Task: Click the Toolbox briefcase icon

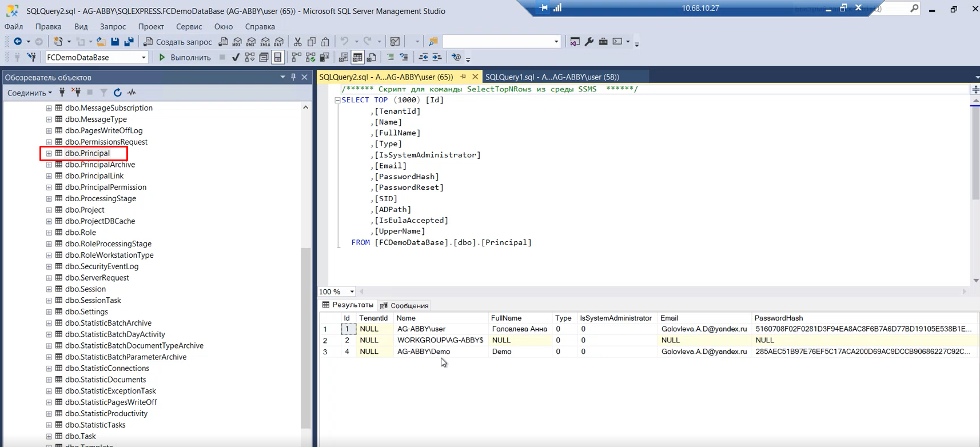Action: pos(603,41)
